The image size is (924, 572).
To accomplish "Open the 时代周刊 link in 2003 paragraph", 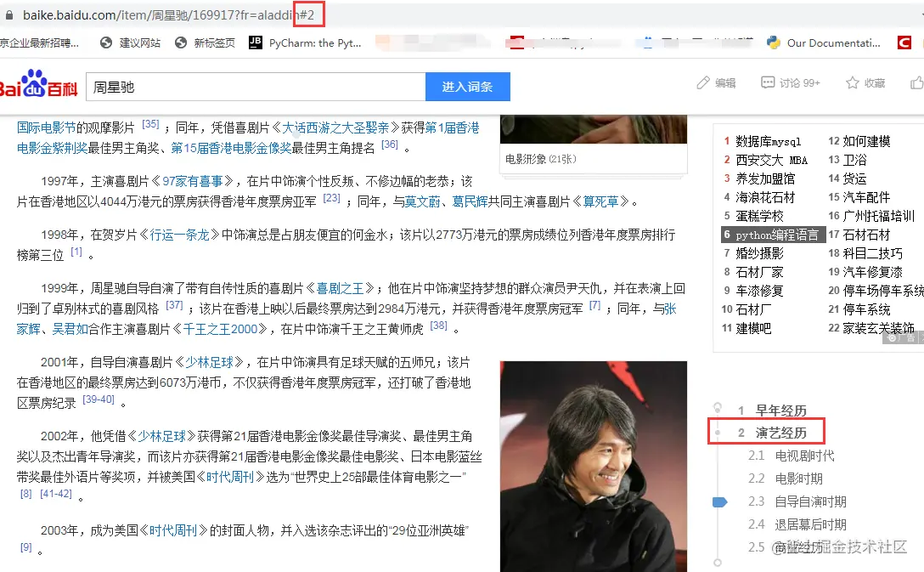I will click(172, 530).
